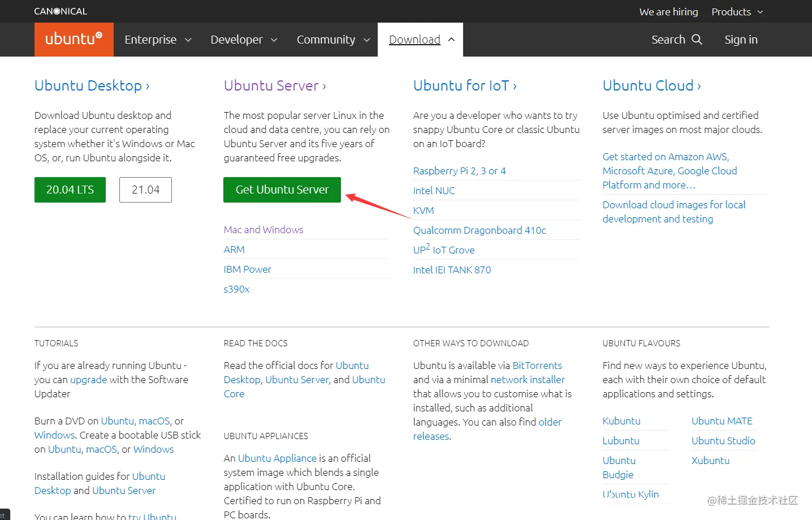Click Raspberry Pi 2, 3 or 4 link

tap(460, 171)
